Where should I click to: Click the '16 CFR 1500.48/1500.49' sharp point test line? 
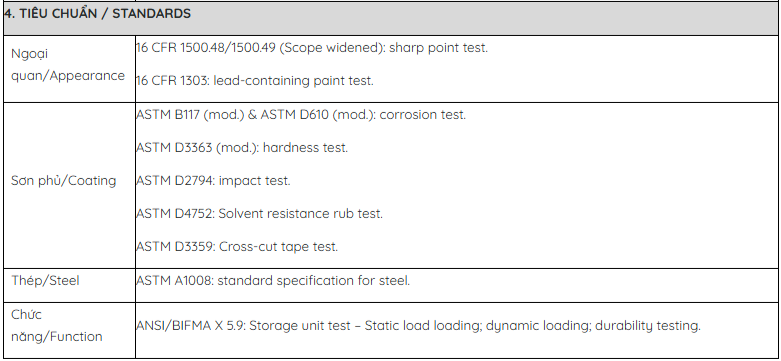pos(312,48)
